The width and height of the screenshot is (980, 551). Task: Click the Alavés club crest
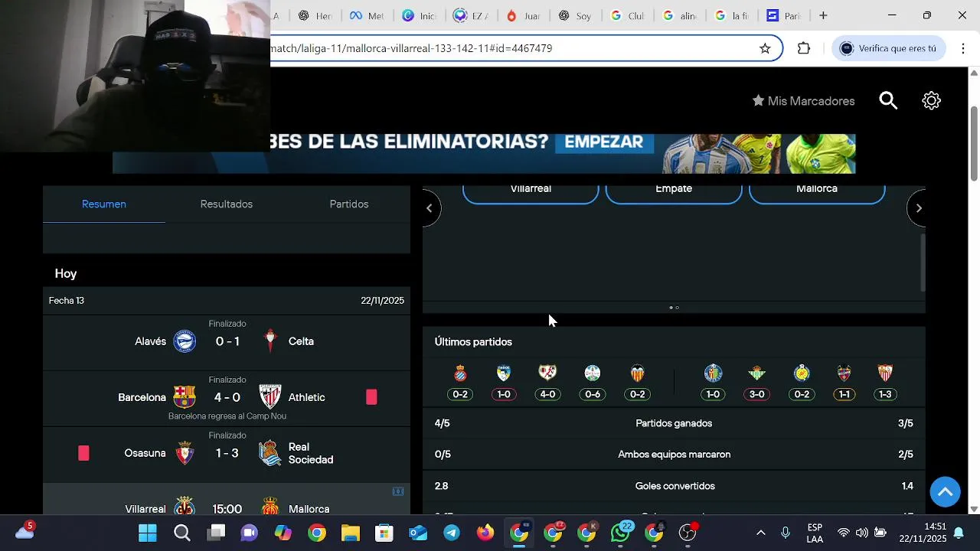coord(185,341)
